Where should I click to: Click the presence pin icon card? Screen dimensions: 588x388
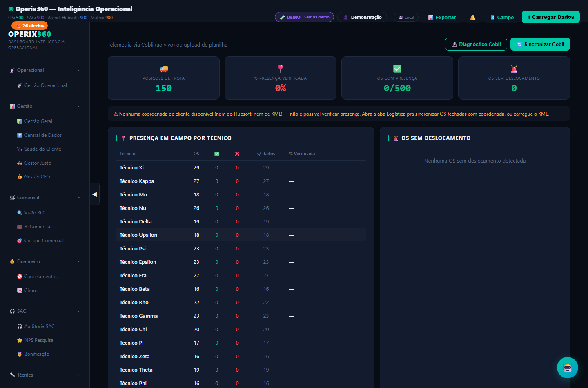point(281,78)
